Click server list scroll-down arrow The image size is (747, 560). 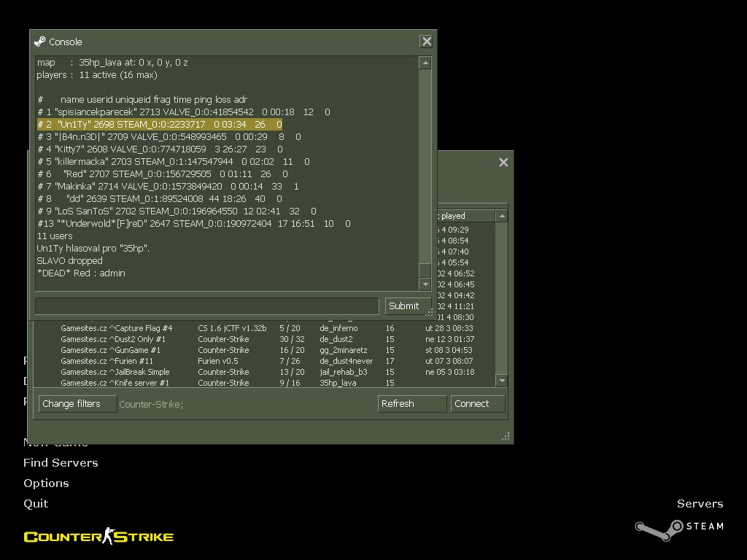tap(502, 381)
